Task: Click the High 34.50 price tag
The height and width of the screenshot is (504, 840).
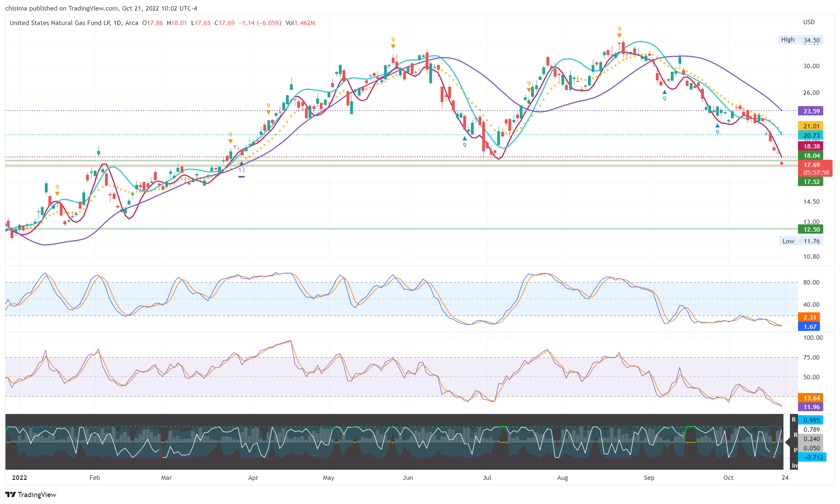Action: [801, 40]
